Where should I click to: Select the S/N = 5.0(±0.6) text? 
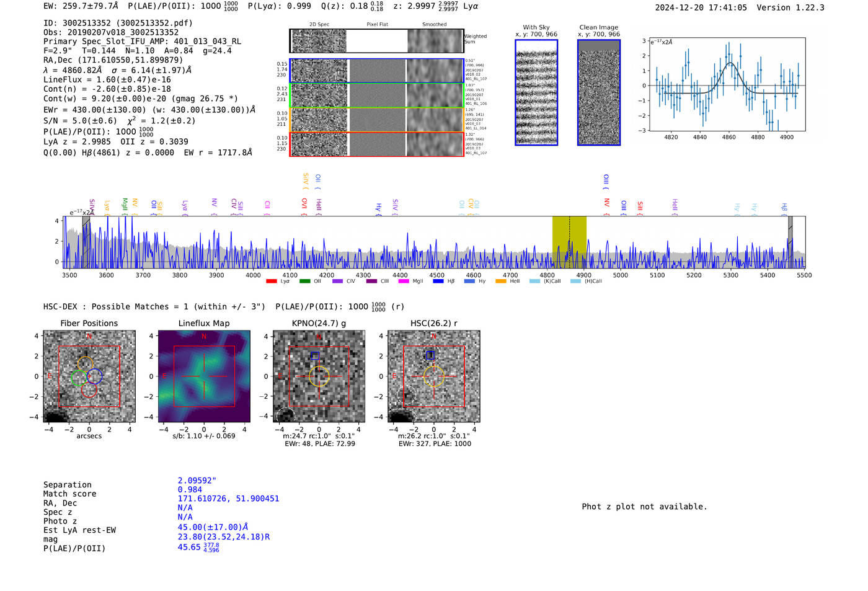click(x=80, y=121)
